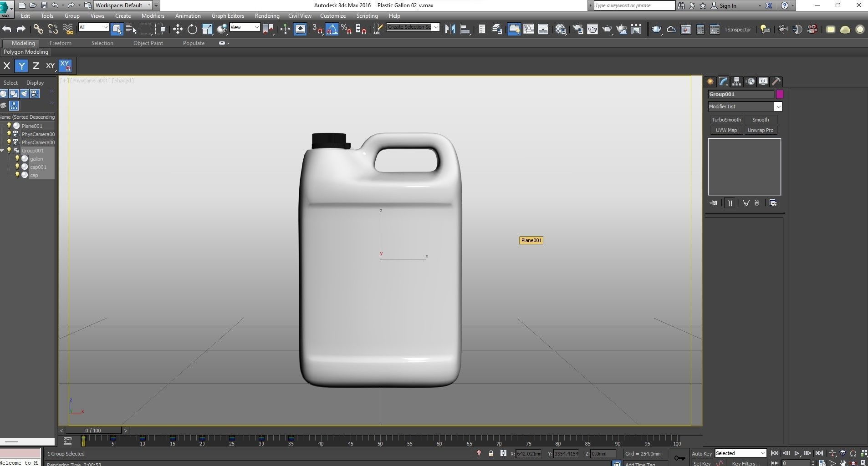Image resolution: width=868 pixels, height=466 pixels.
Task: Toggle Auto Key animation mode
Action: [x=701, y=453]
